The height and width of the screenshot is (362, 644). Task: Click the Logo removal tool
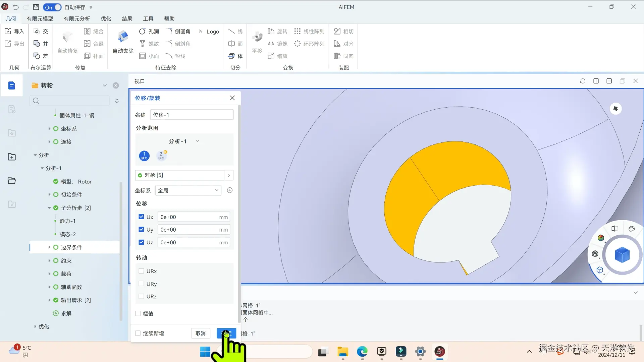(209, 32)
